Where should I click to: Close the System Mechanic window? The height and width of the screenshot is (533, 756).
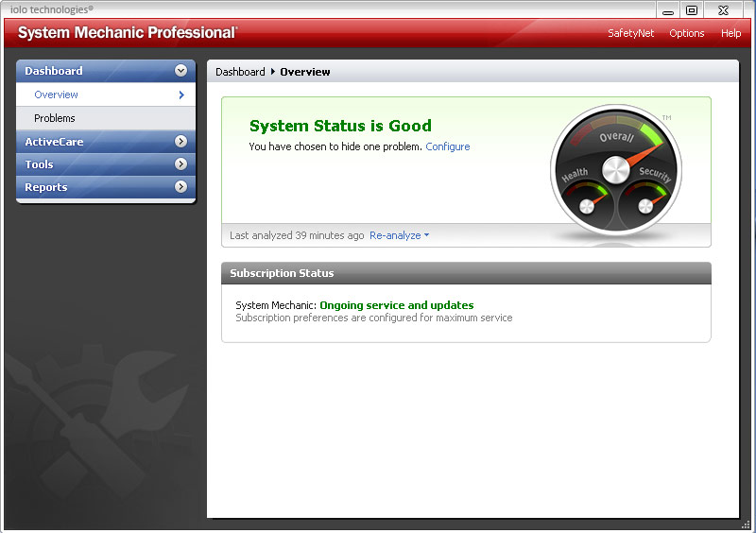coord(723,10)
